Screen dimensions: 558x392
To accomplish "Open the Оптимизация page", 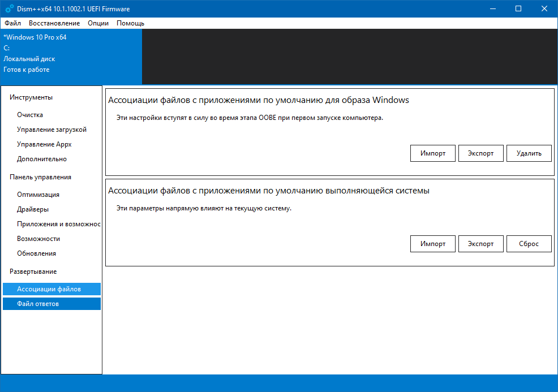I will point(38,195).
